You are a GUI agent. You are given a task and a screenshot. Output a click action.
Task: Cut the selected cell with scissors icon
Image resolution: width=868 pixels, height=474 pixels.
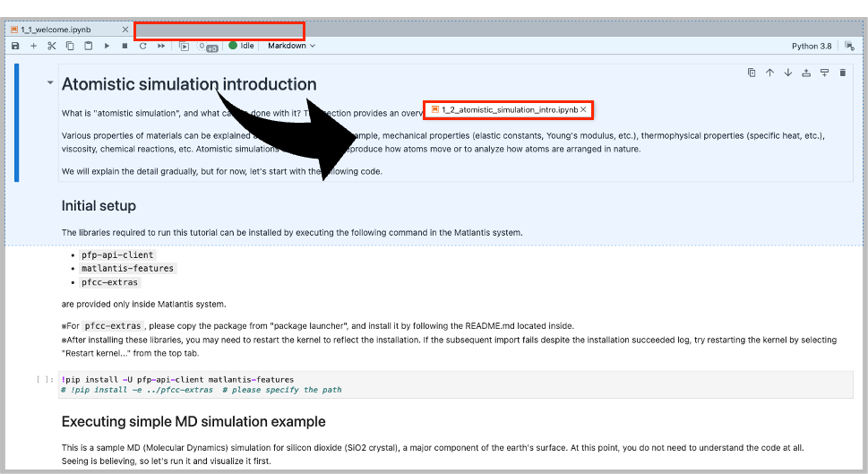pyautogui.click(x=52, y=46)
